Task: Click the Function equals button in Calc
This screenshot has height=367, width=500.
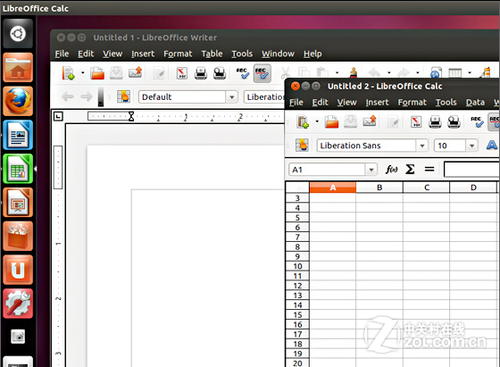Action: [429, 170]
